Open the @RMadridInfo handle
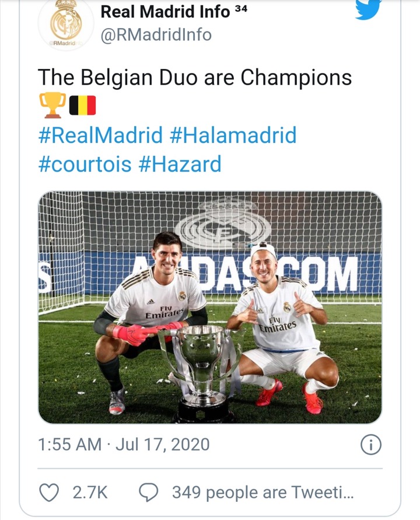This screenshot has height=520, width=420. point(156,35)
